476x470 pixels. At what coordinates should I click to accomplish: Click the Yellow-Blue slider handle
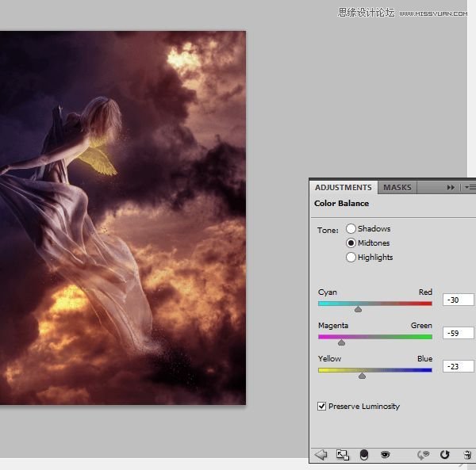362,376
